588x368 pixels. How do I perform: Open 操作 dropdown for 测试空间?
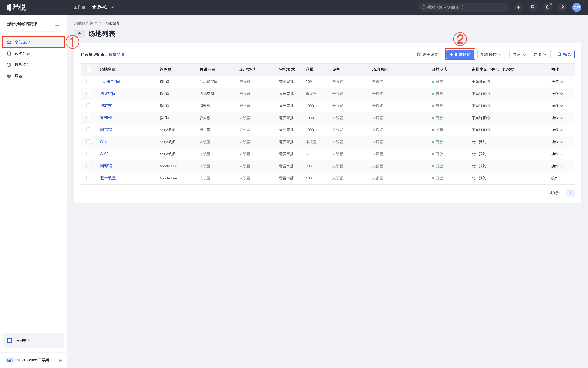557,94
